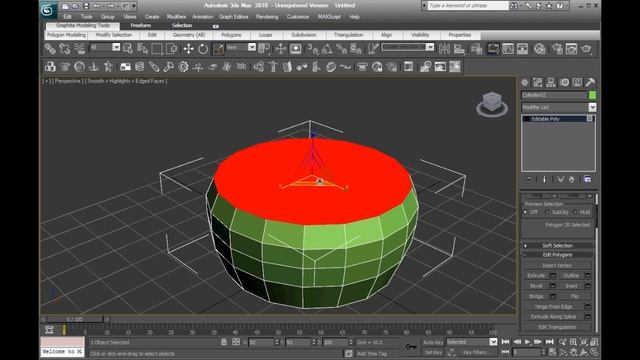Click the Select Object tool

[127, 49]
